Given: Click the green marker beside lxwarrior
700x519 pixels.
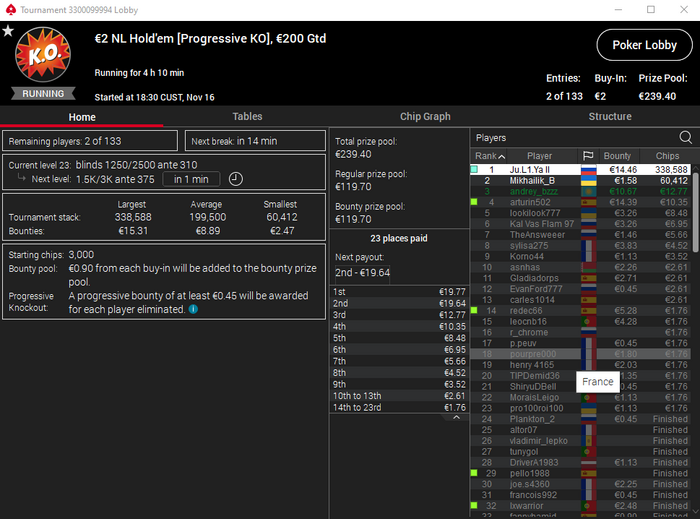Looking at the screenshot, I should tap(474, 506).
